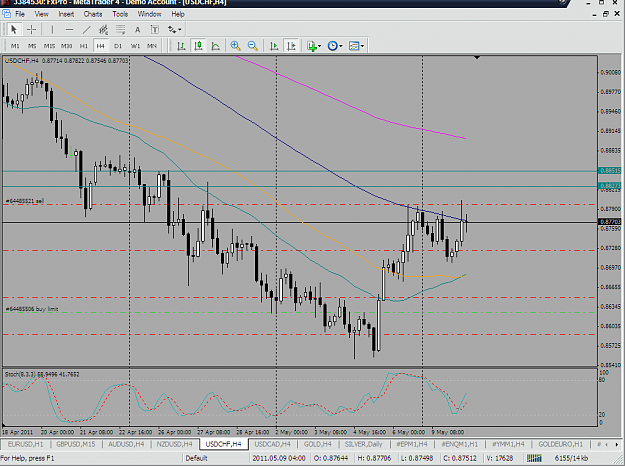Display chart as bar chart
Image resolution: width=625 pixels, height=466 pixels.
[x=181, y=46]
